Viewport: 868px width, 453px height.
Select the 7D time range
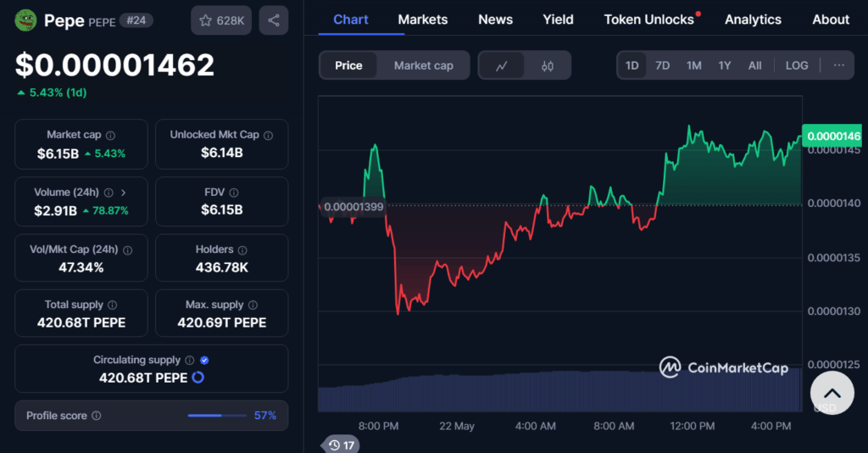[x=663, y=65]
